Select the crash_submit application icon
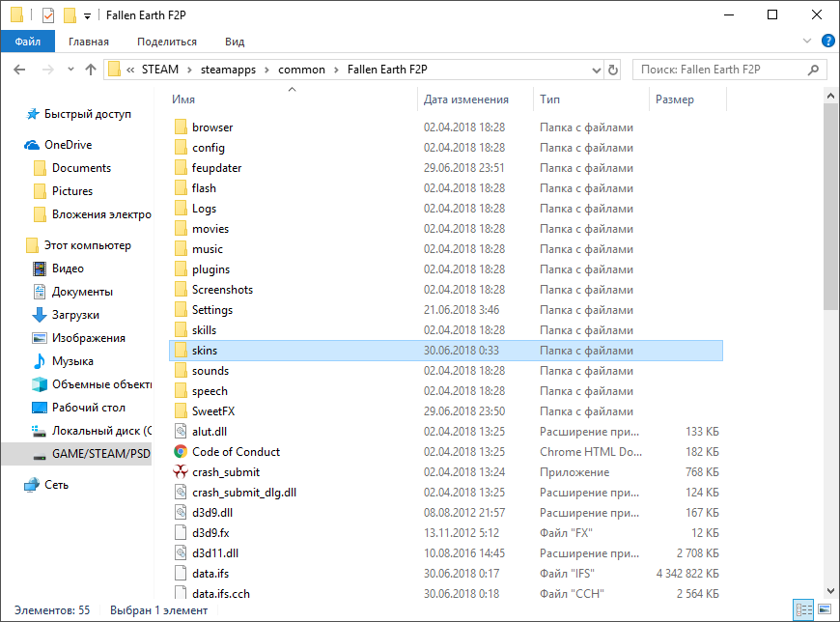Screen dimensions: 840x622 181,472
